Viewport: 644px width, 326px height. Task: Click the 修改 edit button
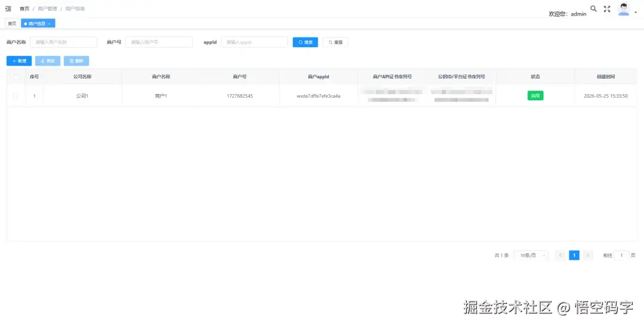click(48, 61)
